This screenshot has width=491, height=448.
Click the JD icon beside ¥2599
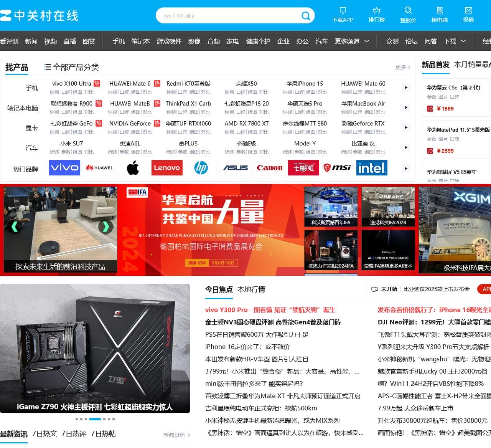coord(430,151)
